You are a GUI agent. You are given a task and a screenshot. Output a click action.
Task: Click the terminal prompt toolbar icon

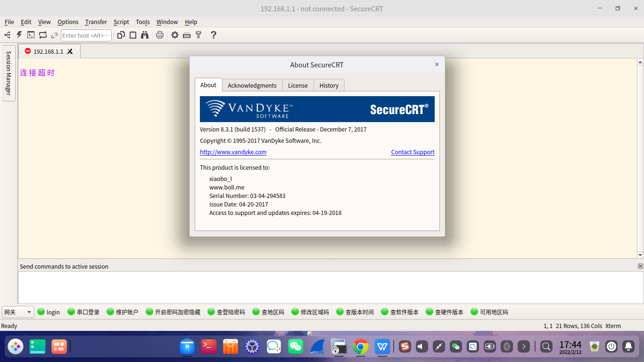[31, 35]
